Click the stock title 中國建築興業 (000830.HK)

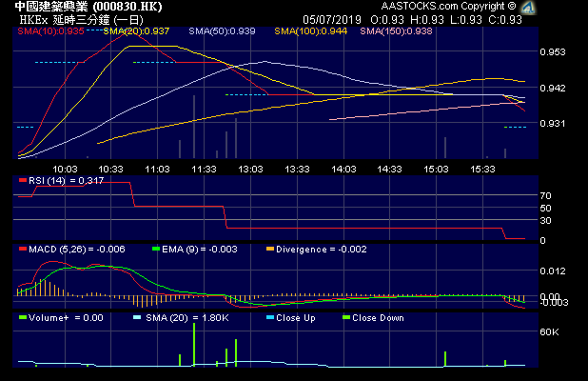tap(88, 7)
